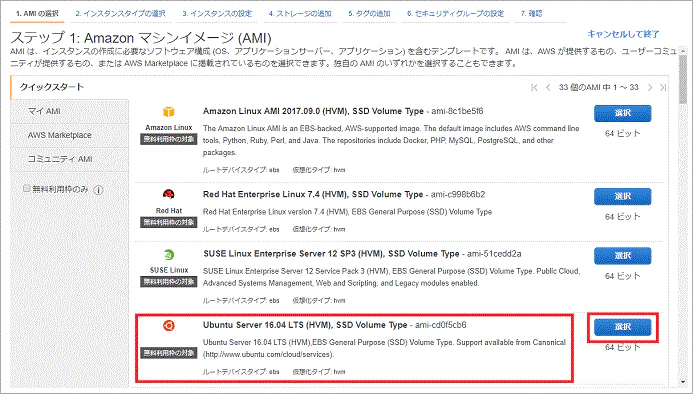This screenshot has height=394, width=693.
Task: Click the Amazon Linux AMI 2017.09.0 title
Action: coord(313,111)
